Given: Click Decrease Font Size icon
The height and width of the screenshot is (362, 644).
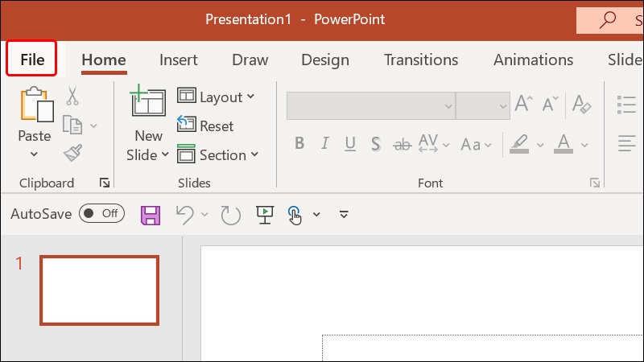Looking at the screenshot, I should (550, 104).
